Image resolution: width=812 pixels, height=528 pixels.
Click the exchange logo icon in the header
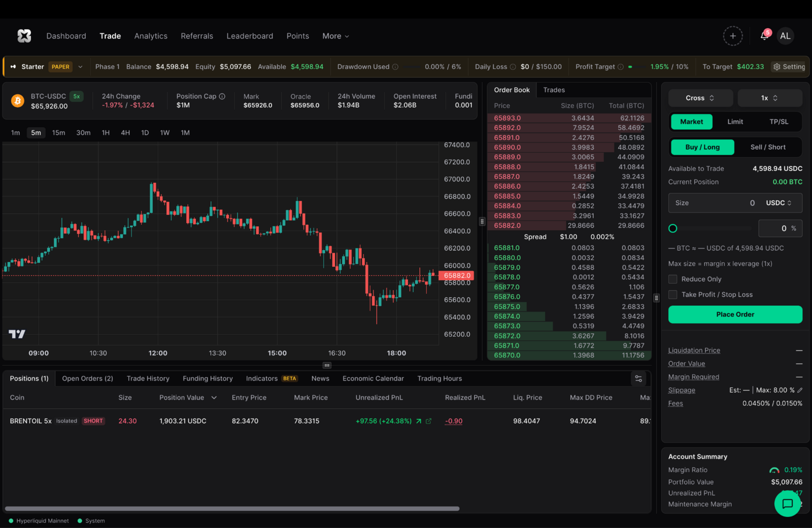(x=24, y=36)
